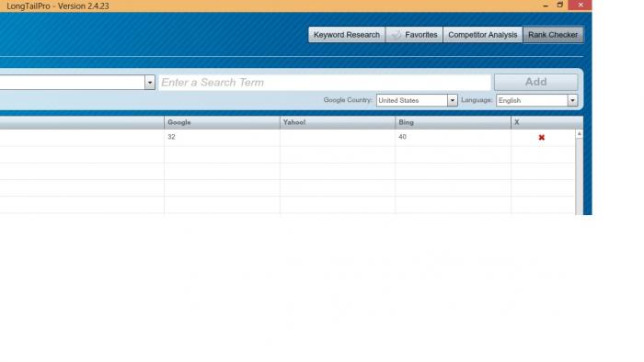Screen dimensions: 644x362
Task: Open the Language dropdown arrow
Action: (572, 100)
